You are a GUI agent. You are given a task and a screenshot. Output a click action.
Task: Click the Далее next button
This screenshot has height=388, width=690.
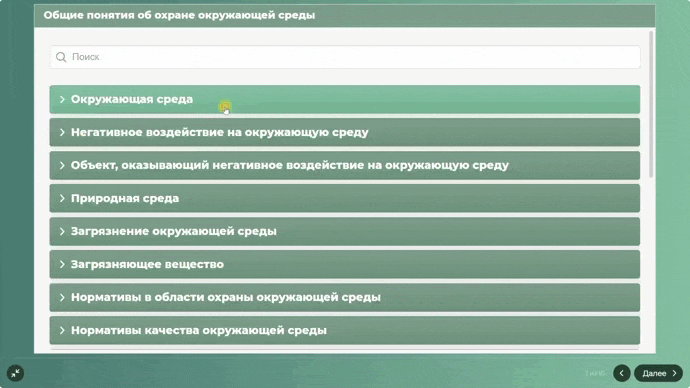(658, 373)
